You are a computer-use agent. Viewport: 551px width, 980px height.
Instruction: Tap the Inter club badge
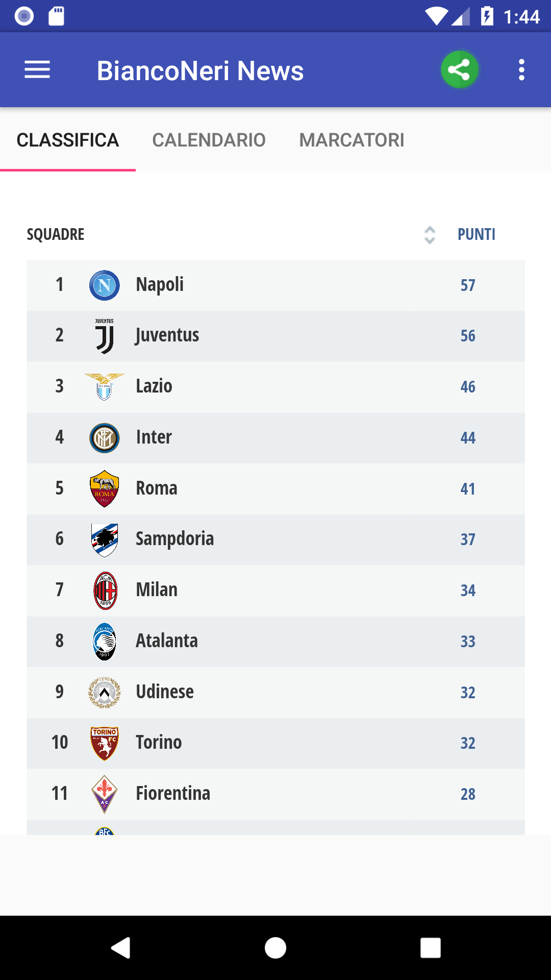point(105,438)
